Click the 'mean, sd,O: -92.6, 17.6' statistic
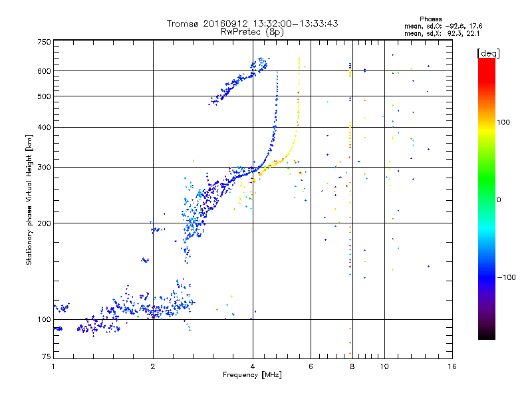The height and width of the screenshot is (399, 532). click(x=443, y=26)
